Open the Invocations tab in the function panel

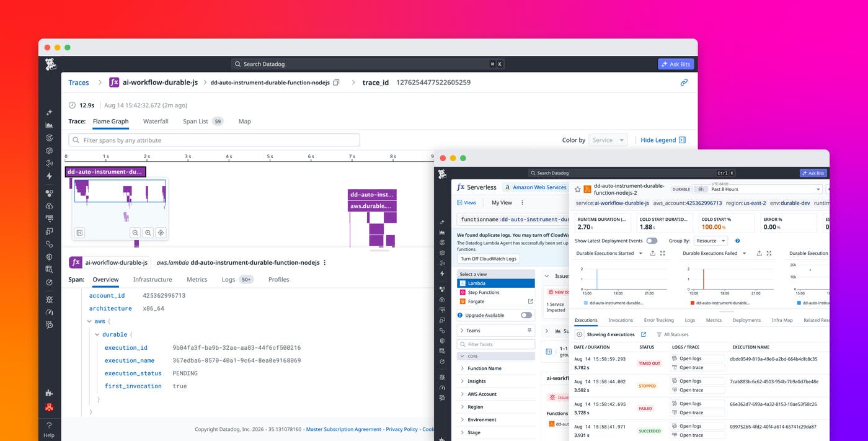[x=621, y=320]
